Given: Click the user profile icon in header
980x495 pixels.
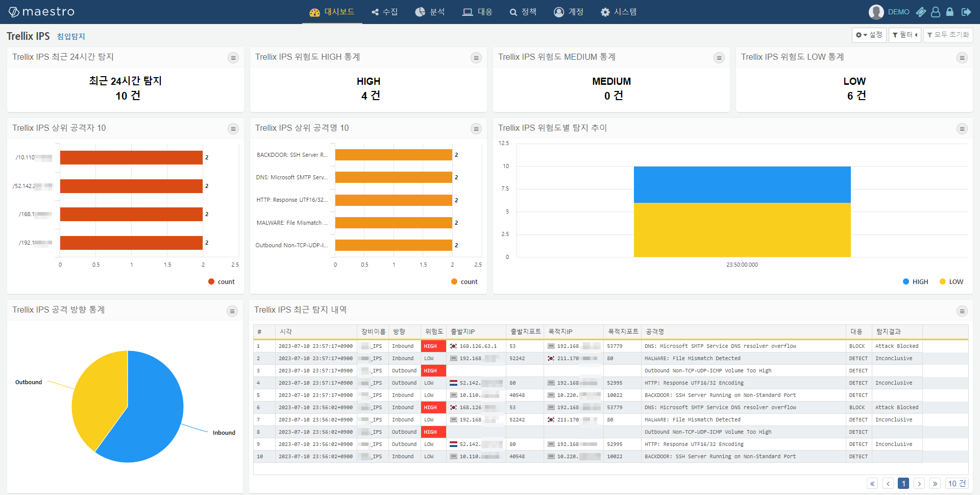Looking at the screenshot, I should click(936, 12).
